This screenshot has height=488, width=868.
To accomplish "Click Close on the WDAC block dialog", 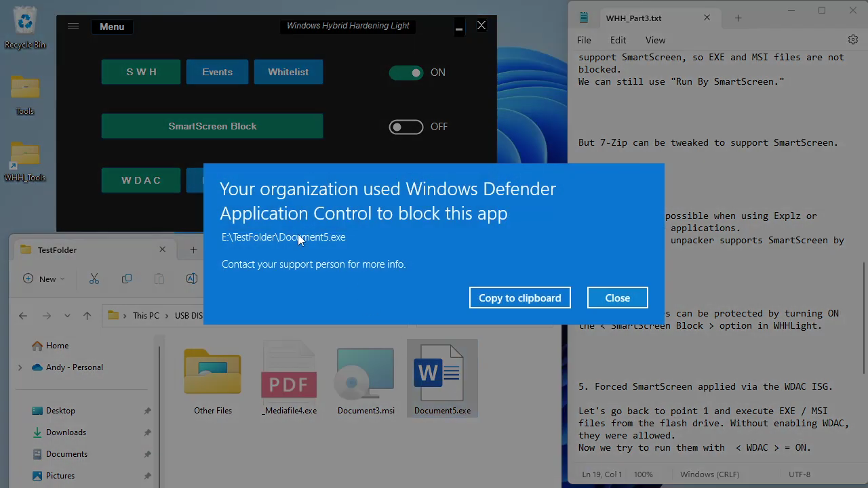I will (617, 298).
